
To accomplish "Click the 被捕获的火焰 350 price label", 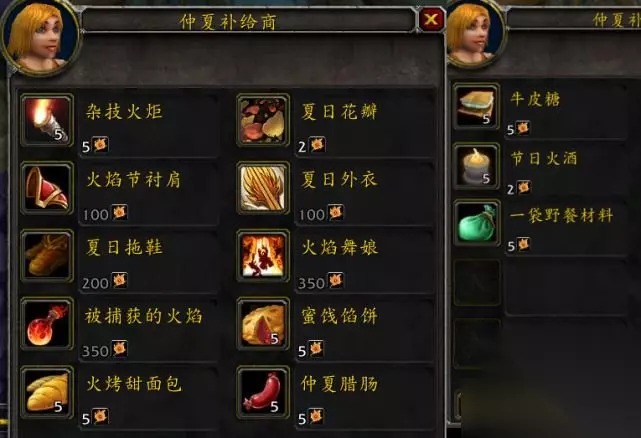I will [105, 350].
